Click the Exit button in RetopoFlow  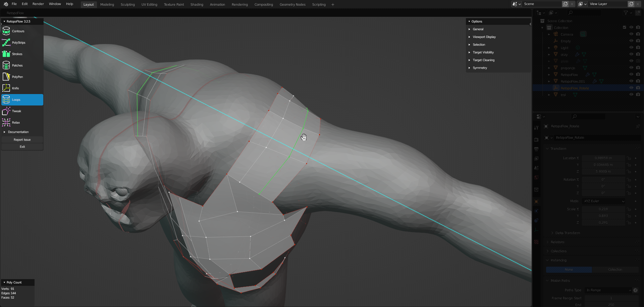(x=22, y=147)
